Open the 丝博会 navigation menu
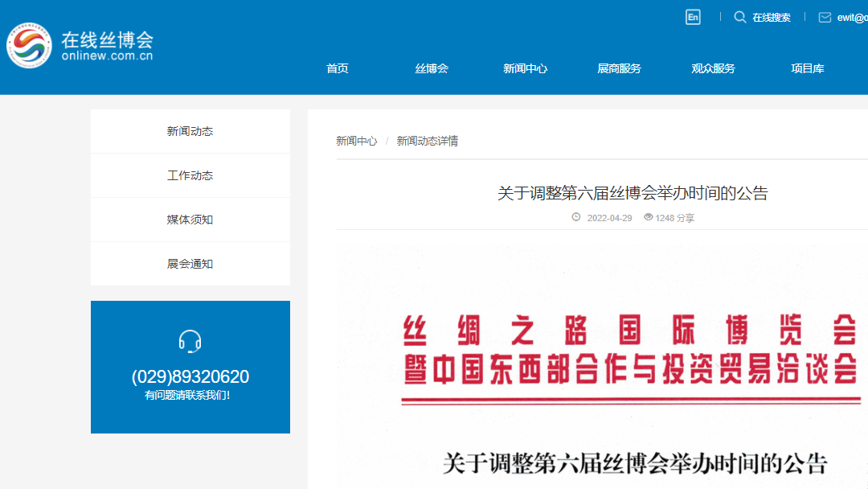The image size is (868, 489). point(432,68)
